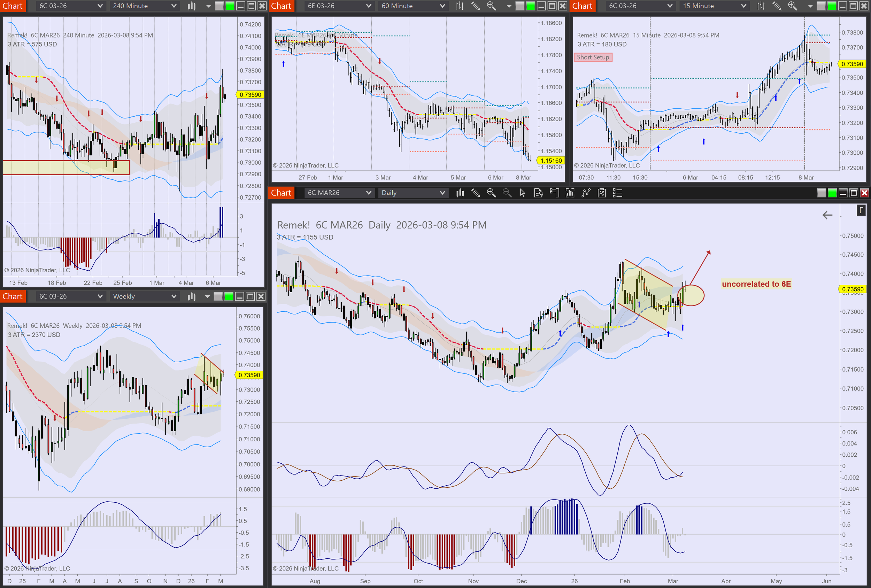This screenshot has height=588, width=871.
Task: Open Data Box icon on Daily chart toolbar
Action: pyautogui.click(x=538, y=193)
